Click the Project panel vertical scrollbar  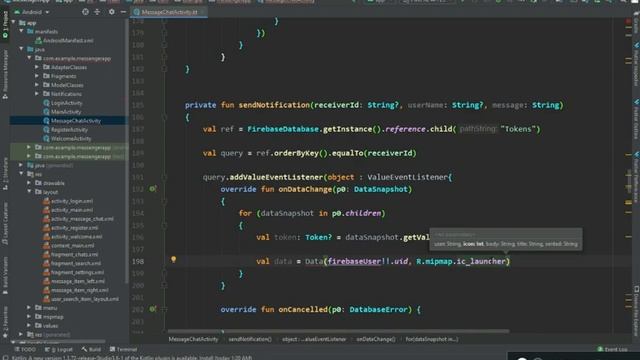(x=127, y=151)
